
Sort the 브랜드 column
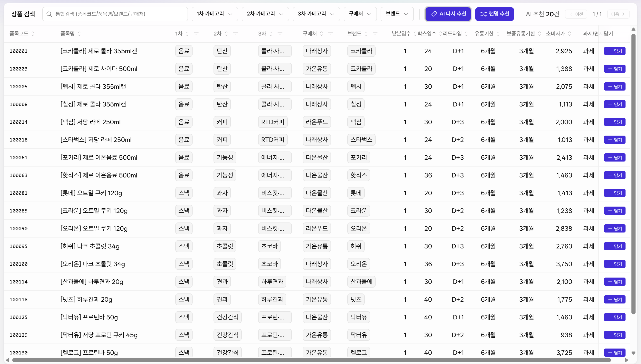point(366,33)
